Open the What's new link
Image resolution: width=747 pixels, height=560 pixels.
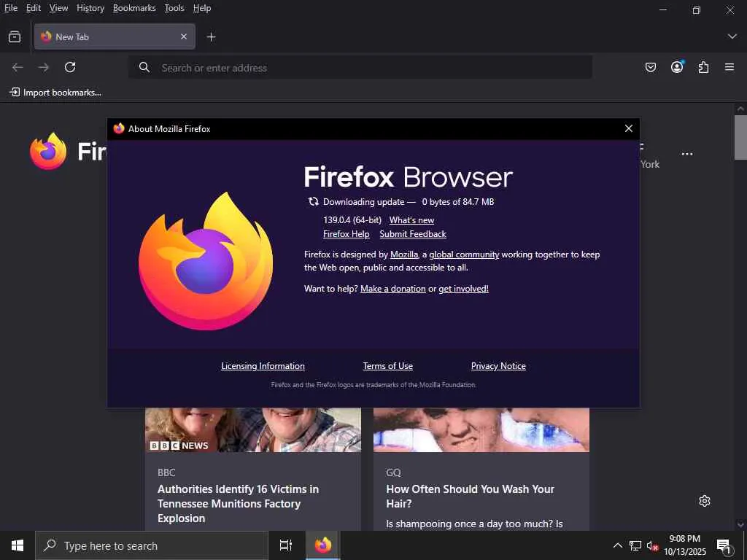(411, 220)
